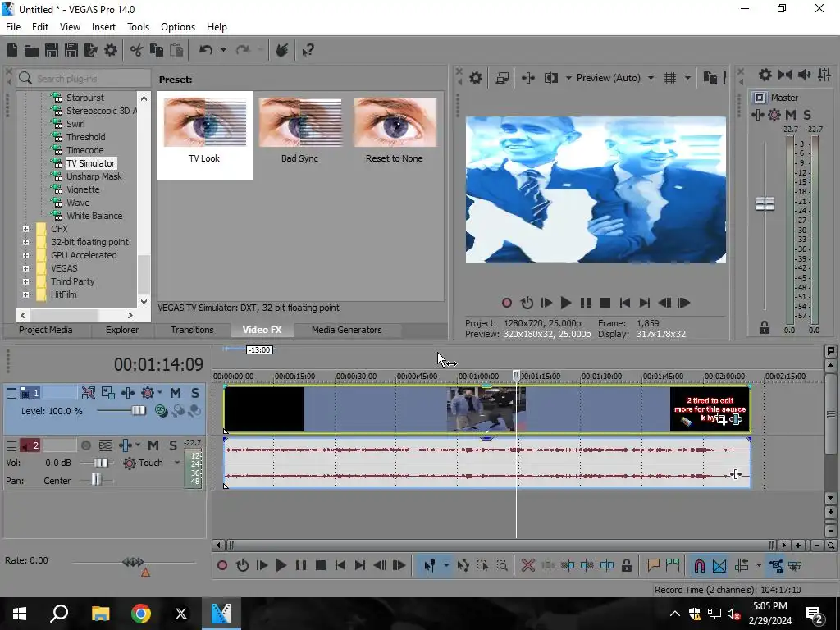
Task: Click the Open project folder icon
Action: (32, 50)
